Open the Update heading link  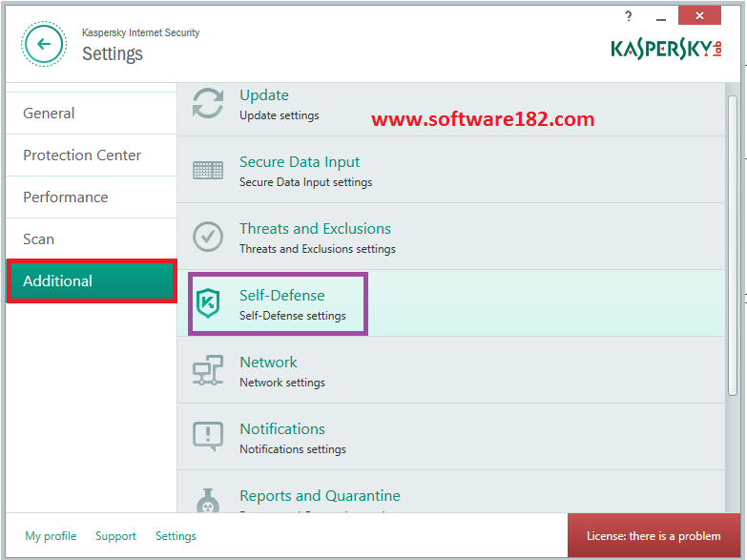(264, 95)
